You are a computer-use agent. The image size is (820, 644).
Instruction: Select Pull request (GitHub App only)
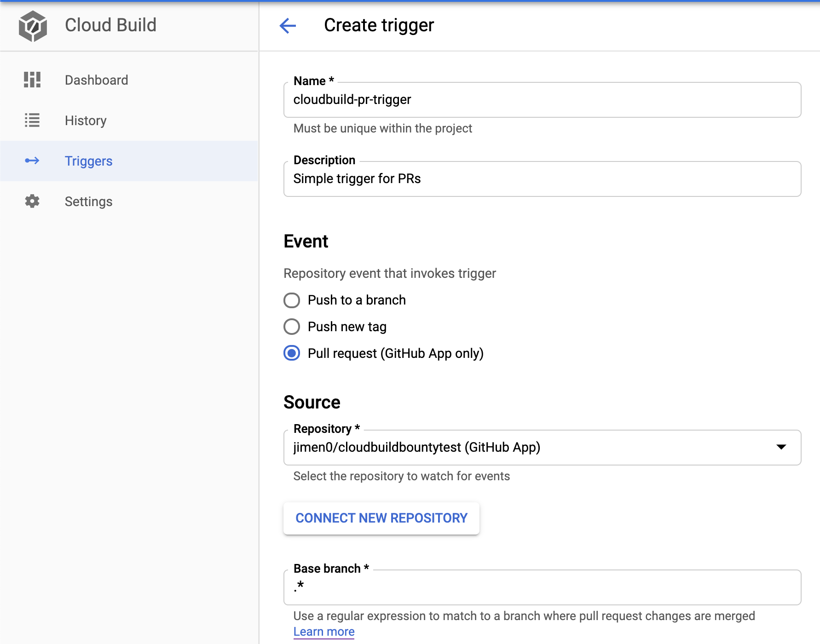coord(291,353)
